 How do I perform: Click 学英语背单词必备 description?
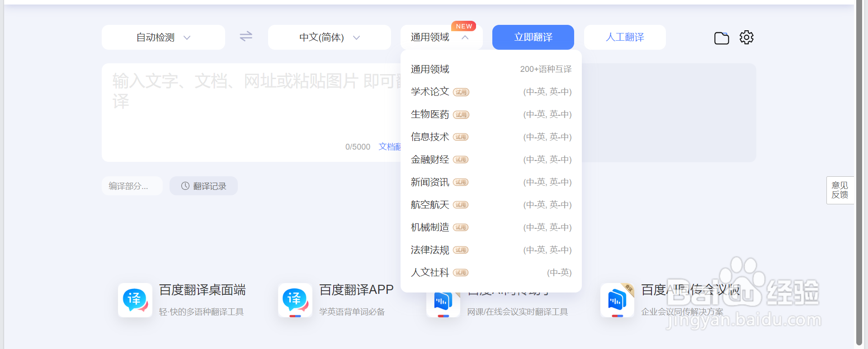352,312
